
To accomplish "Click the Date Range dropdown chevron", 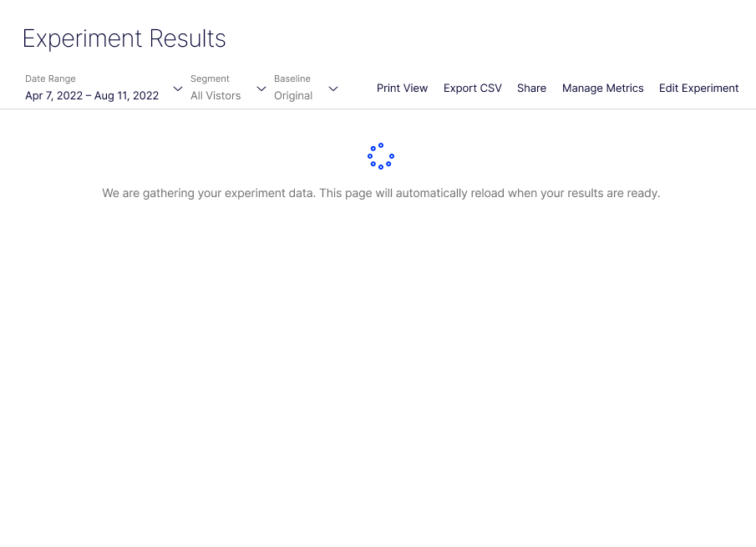I will click(x=178, y=89).
